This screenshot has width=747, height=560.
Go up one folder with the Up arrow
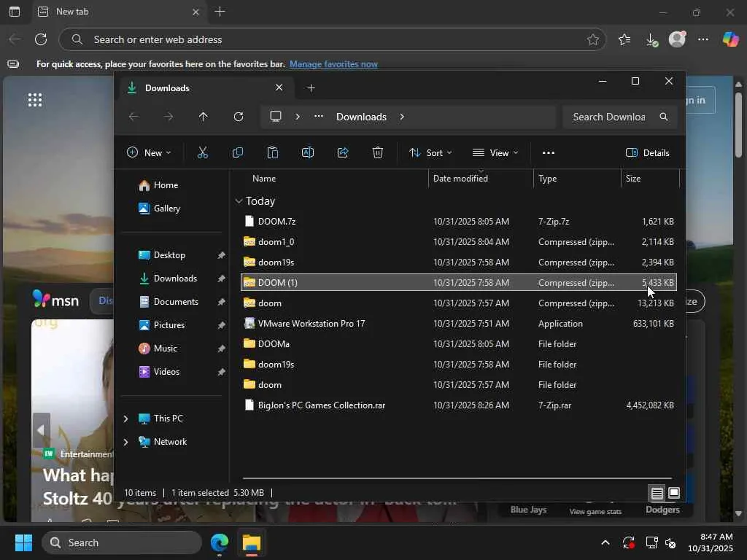pos(204,117)
